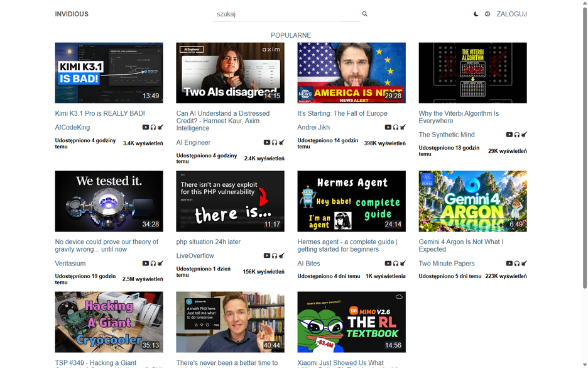Click the POPULARNE heading
The image size is (588, 368).
coord(291,35)
